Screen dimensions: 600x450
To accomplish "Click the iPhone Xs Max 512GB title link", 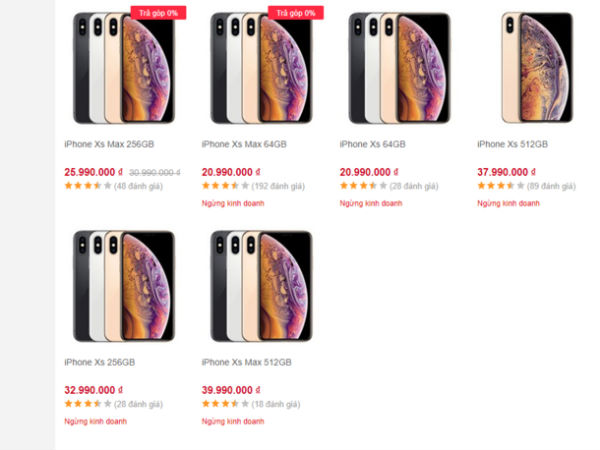I will tap(247, 362).
